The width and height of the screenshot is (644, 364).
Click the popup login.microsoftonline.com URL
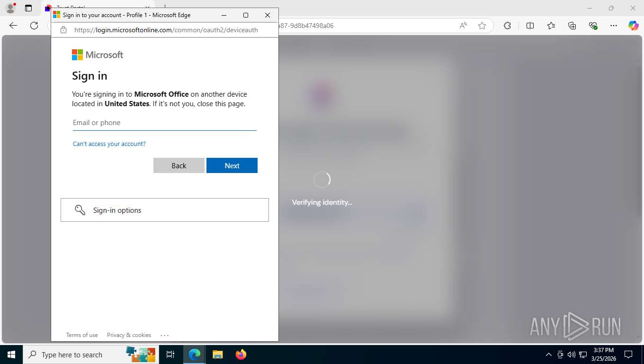(x=166, y=29)
